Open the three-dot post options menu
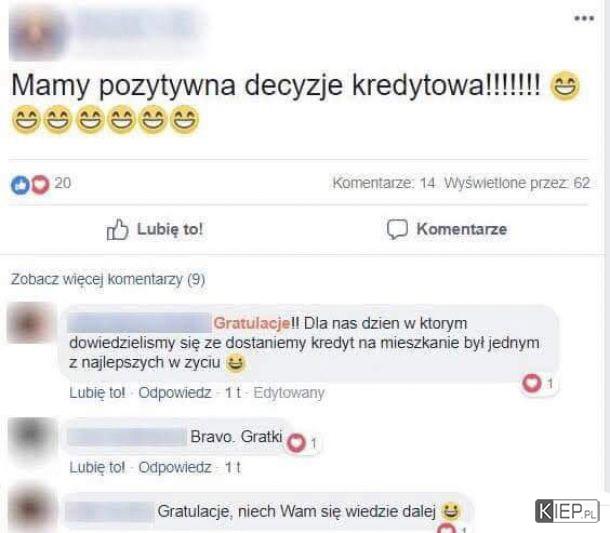Image resolution: width=610 pixels, height=533 pixels. pos(584,18)
